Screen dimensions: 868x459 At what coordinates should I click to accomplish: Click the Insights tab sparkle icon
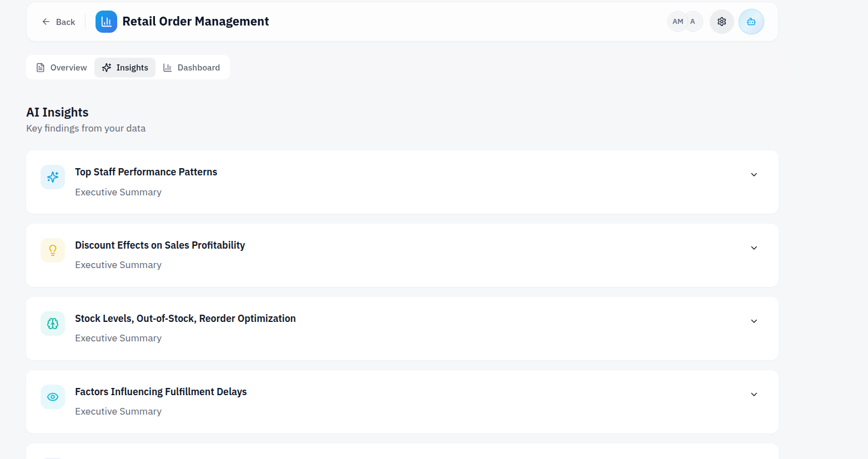coord(107,67)
